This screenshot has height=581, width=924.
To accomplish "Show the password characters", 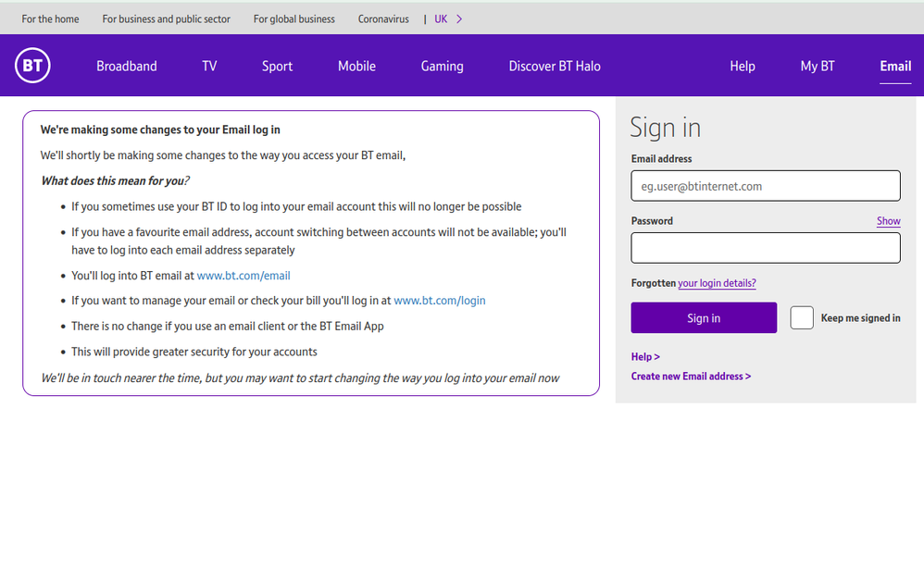I will 888,220.
